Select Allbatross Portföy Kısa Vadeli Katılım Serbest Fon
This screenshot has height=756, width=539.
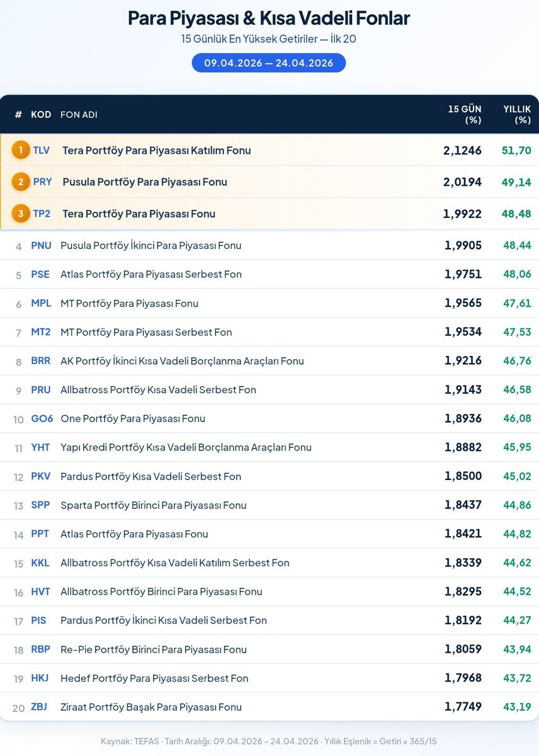(175, 563)
